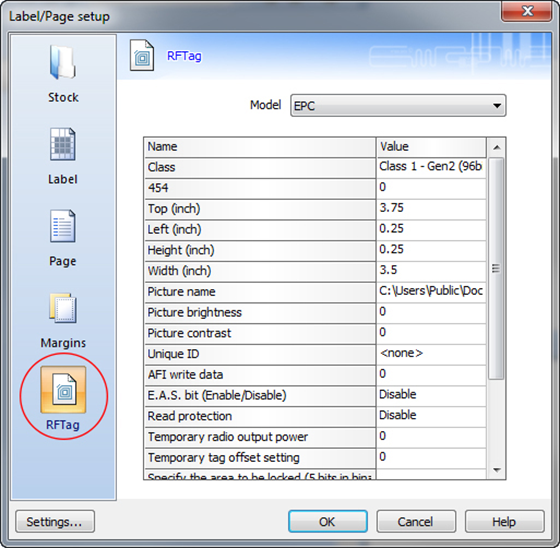The height and width of the screenshot is (548, 560).
Task: Click the Class name cell
Action: (260, 168)
